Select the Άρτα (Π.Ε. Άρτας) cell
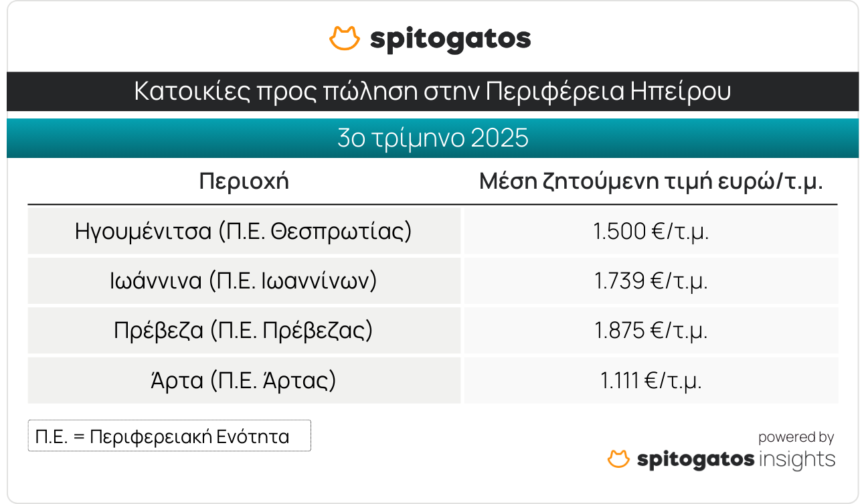This screenshot has width=866, height=504. coord(244,381)
